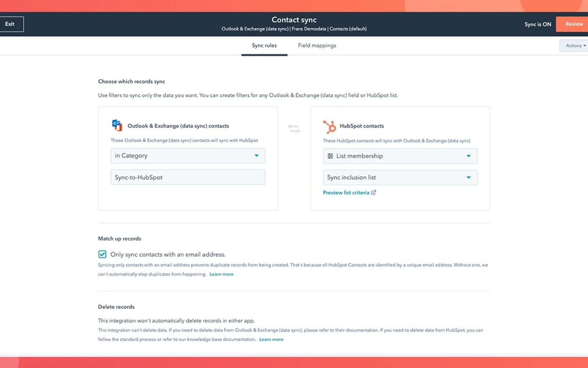Screen dimensions: 588x368
Task: Click the Exit button
Action: tap(11, 24)
